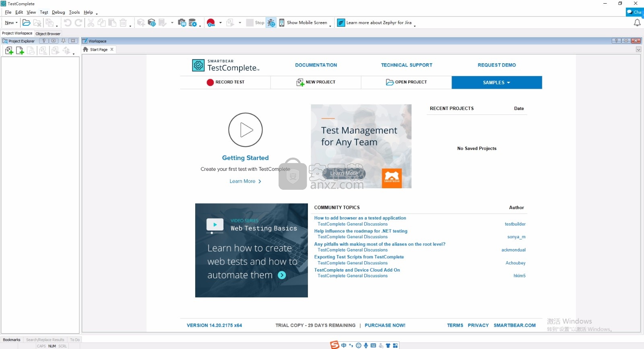The height and width of the screenshot is (349, 644).
Task: Click the scissors Cut icon
Action: pyautogui.click(x=91, y=23)
